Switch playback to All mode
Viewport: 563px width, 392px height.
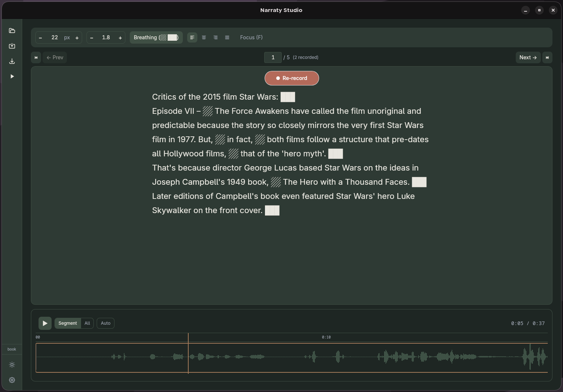tap(87, 323)
